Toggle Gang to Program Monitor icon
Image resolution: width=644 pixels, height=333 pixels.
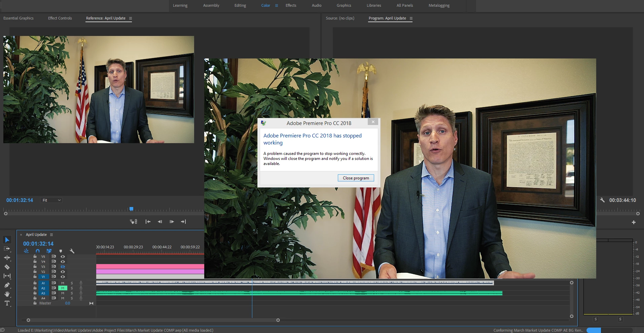pyautogui.click(x=134, y=221)
